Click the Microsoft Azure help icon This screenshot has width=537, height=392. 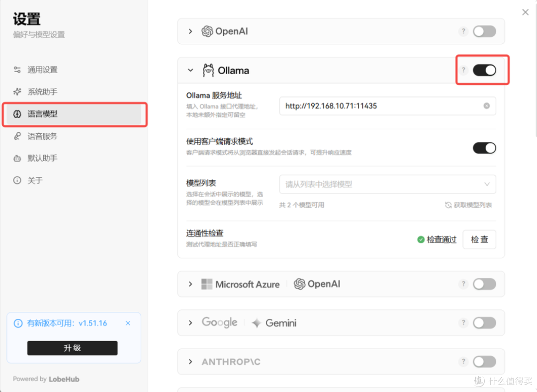(x=463, y=284)
